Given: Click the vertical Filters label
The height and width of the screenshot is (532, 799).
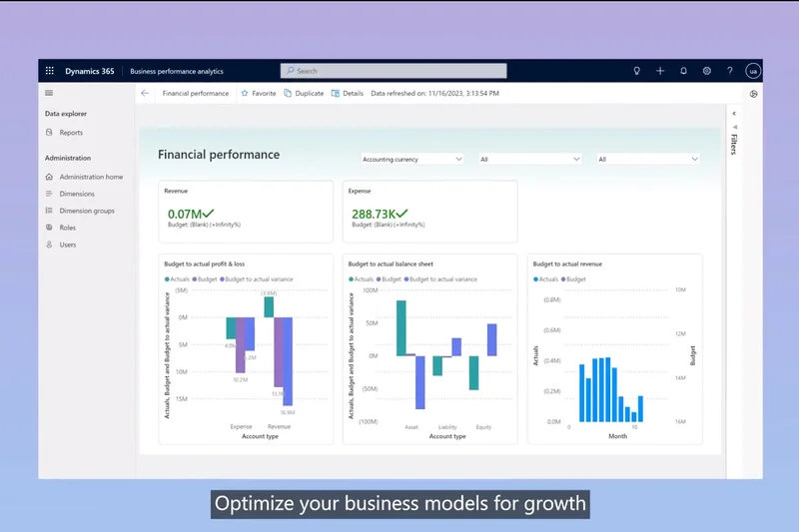Looking at the screenshot, I should (734, 144).
